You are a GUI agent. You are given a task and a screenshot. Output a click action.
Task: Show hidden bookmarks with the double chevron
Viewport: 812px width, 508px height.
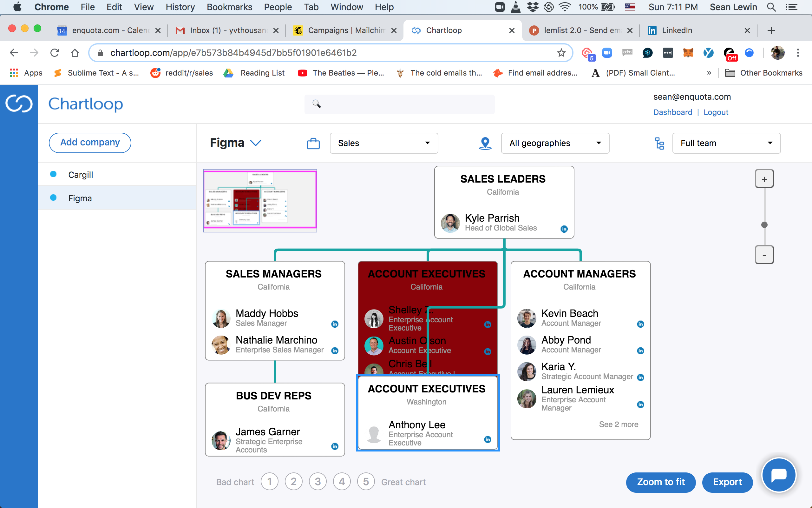[x=709, y=73]
